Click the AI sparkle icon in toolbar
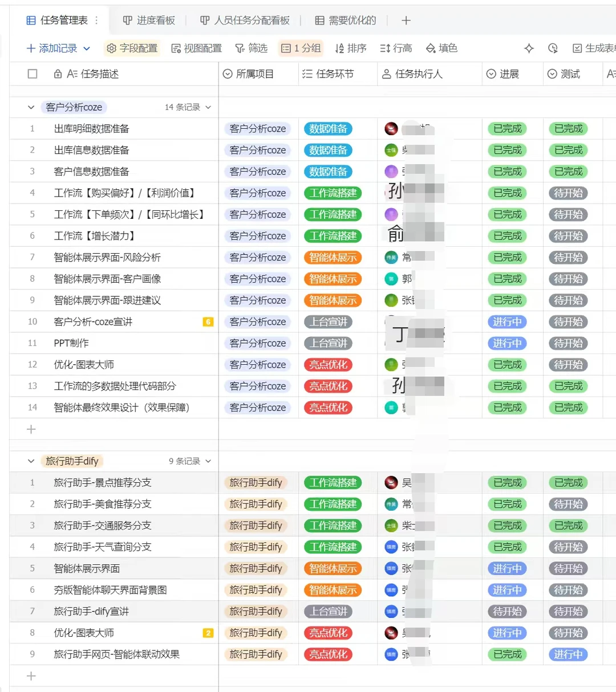Screen dimensions: 616x692 529,48
